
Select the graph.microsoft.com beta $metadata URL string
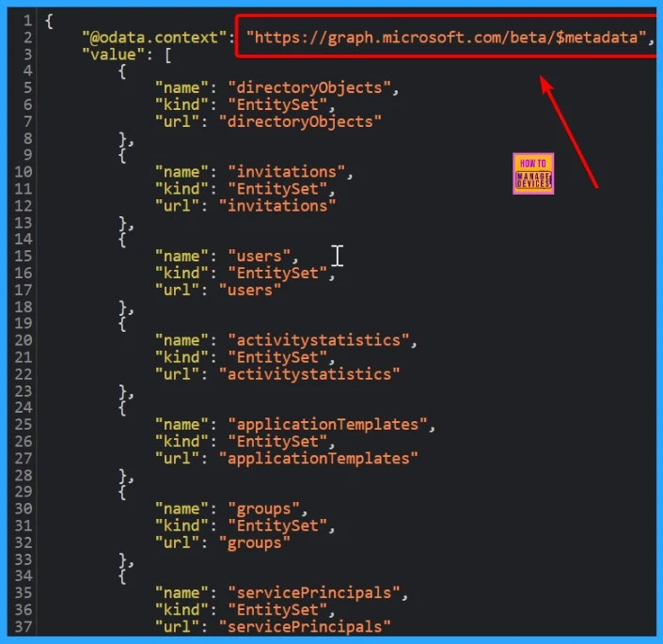(x=446, y=38)
